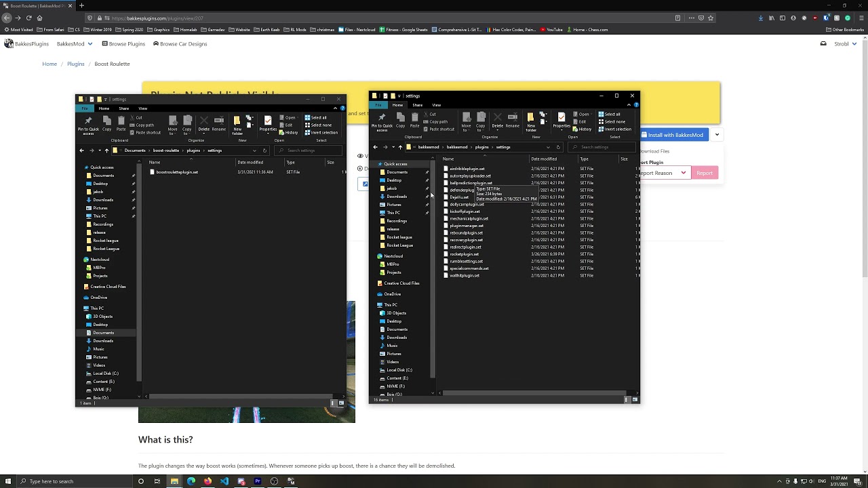The height and width of the screenshot is (488, 868).
Task: Click Select all in left Explorer window
Action: click(316, 118)
